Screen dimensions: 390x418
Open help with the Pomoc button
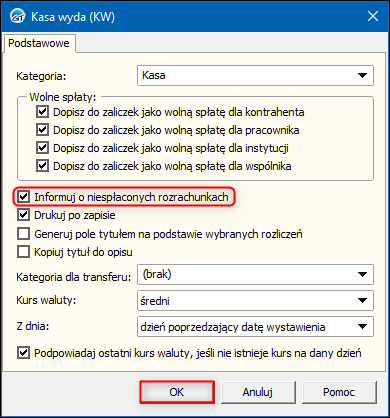[x=339, y=392]
